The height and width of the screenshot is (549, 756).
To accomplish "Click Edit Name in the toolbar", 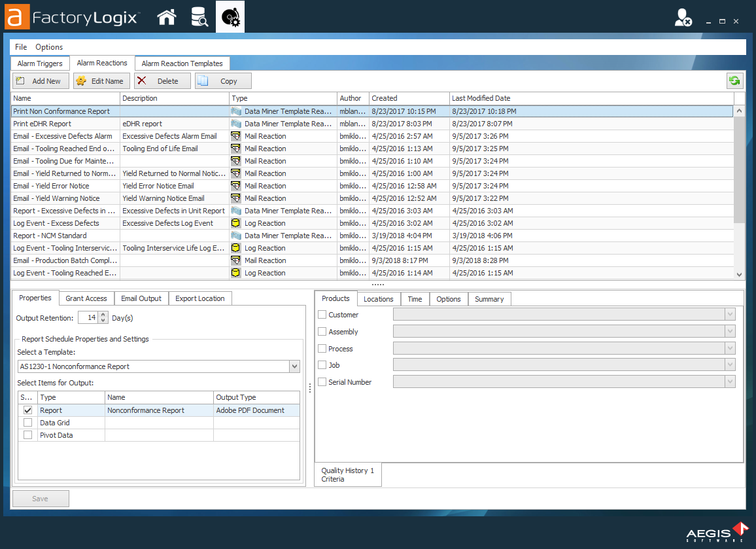I will point(100,81).
